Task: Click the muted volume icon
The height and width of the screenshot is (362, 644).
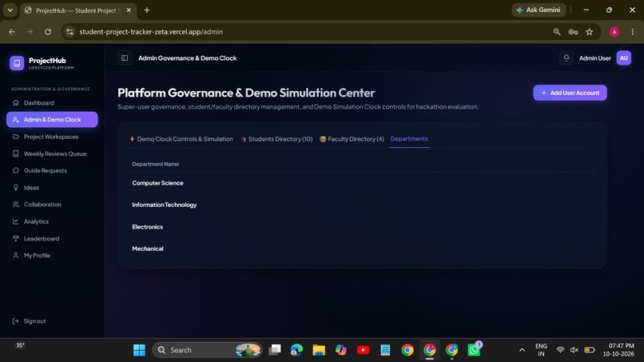Action: (574, 350)
